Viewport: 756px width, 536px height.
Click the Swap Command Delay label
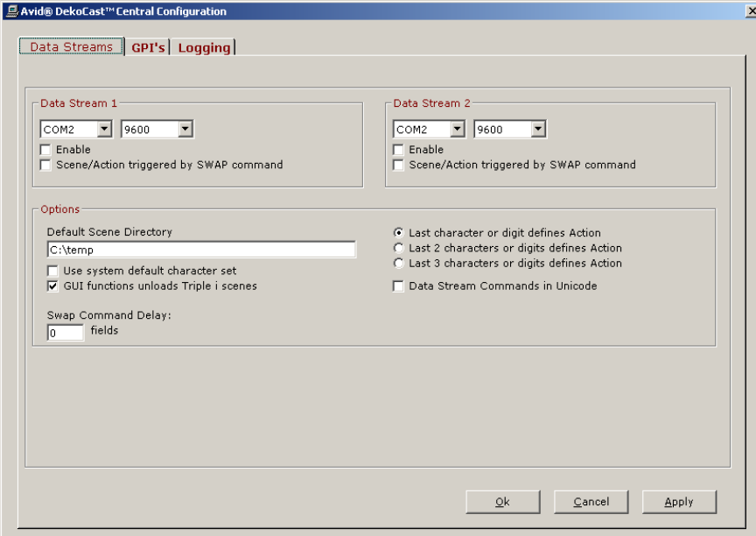pos(109,315)
